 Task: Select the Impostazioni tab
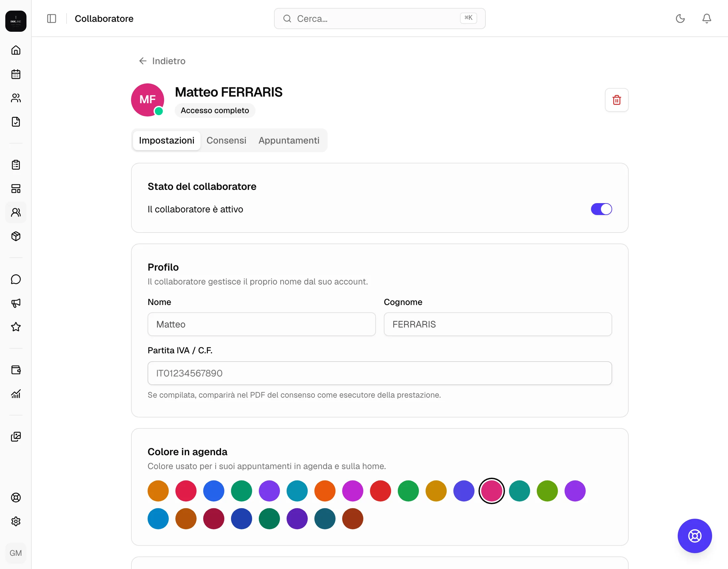click(x=167, y=140)
